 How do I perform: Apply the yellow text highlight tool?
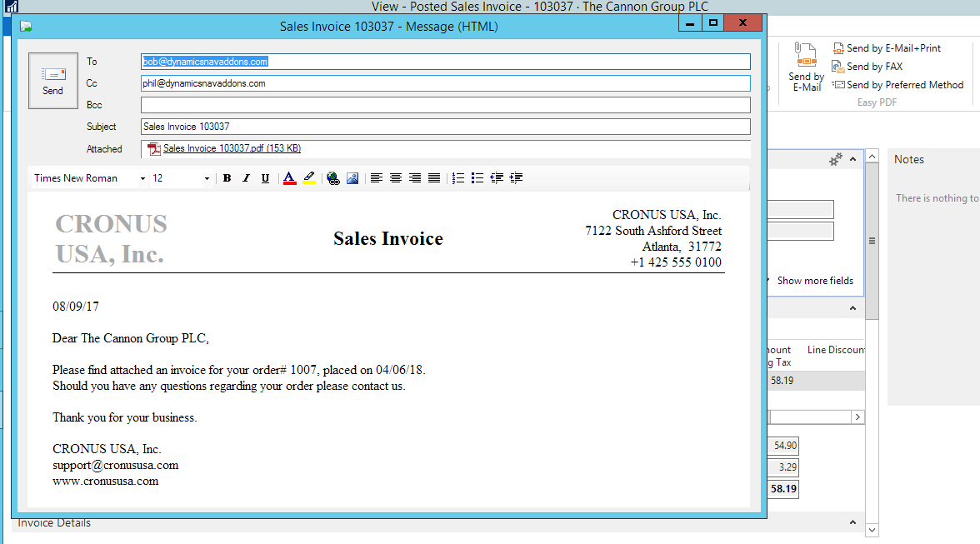point(308,178)
